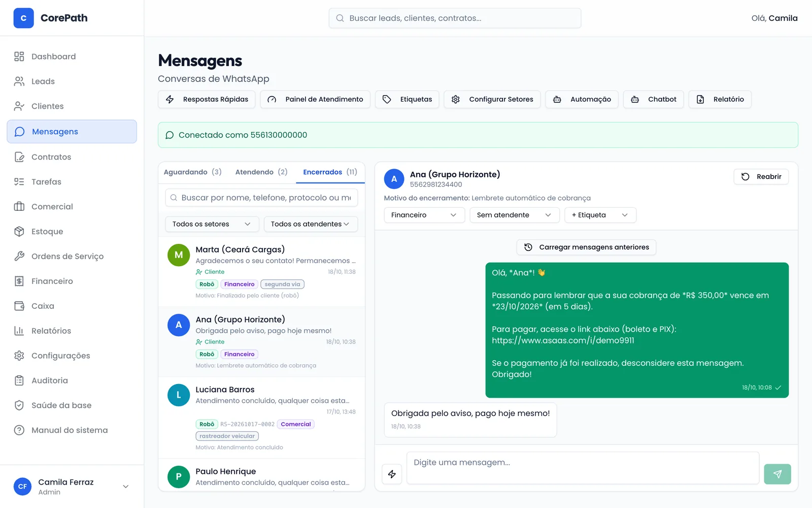The width and height of the screenshot is (812, 508).
Task: Click Carregar mensagens anteriores
Action: pyautogui.click(x=587, y=247)
